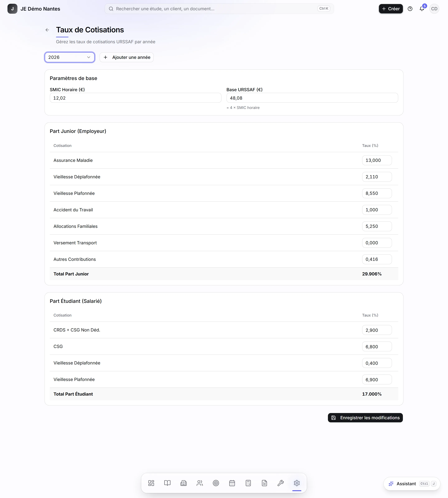This screenshot has width=448, height=498.
Task: Click the CRDS + CSG Non Déd. row label
Action: (77, 330)
